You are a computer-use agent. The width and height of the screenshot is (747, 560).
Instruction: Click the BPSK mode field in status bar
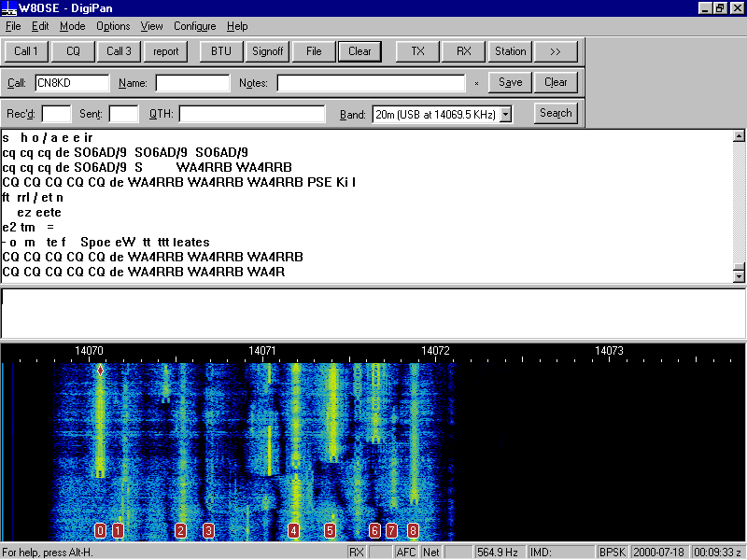[613, 552]
